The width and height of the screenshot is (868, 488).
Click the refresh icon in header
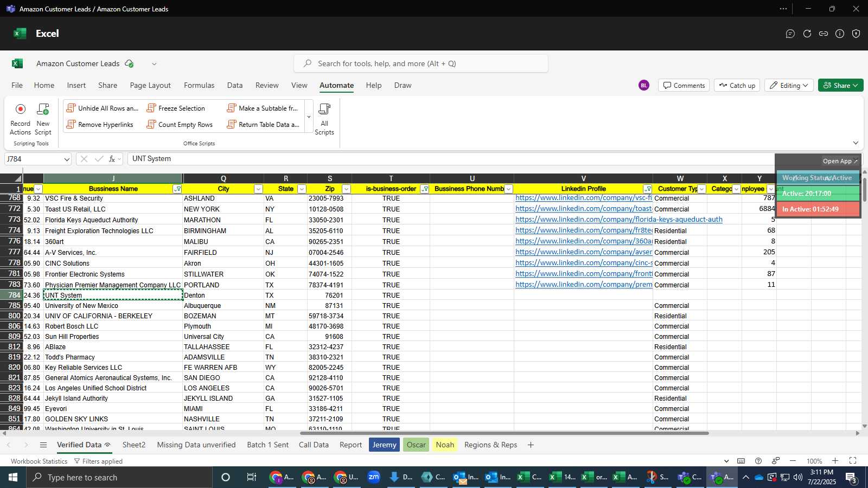(807, 34)
